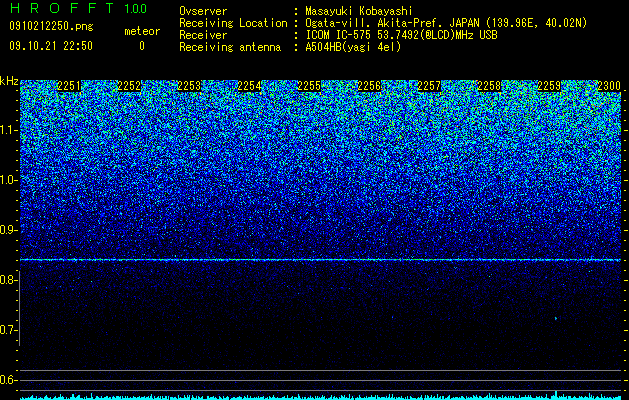This screenshot has width=629, height=400.
Task: Click the 0.7 kHz axis label
Action: [9, 330]
